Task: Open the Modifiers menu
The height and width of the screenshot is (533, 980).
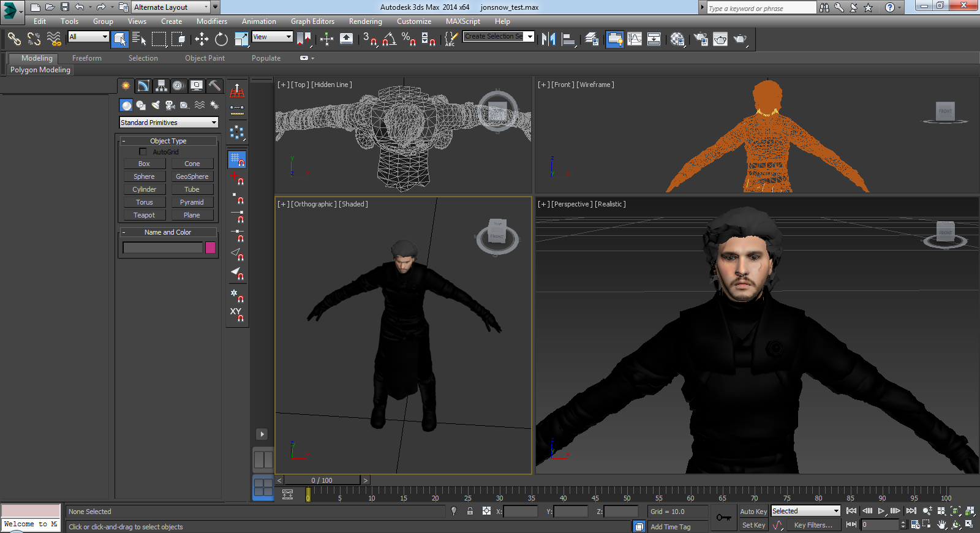Action: pyautogui.click(x=212, y=21)
